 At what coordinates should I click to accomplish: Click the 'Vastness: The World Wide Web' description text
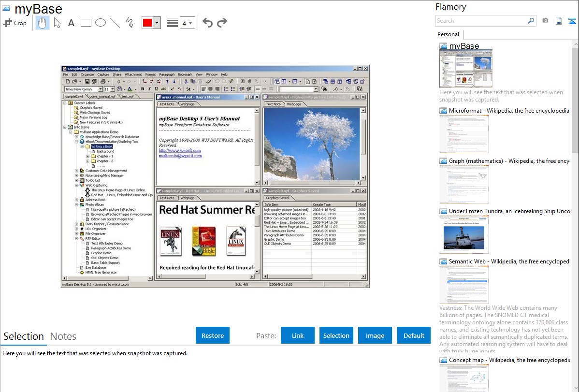coord(504,329)
